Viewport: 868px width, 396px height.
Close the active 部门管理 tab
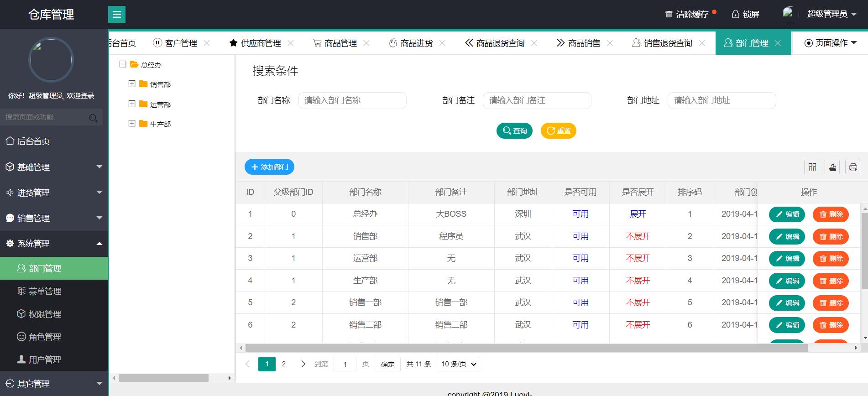tap(778, 43)
